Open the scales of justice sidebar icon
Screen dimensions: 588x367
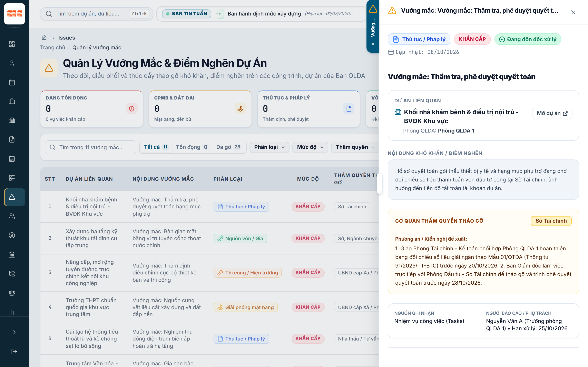12,293
